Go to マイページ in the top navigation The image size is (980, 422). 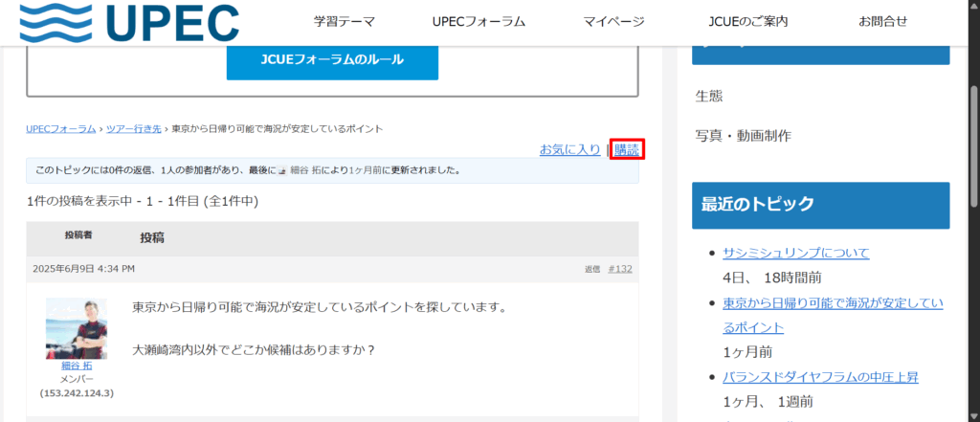click(613, 22)
